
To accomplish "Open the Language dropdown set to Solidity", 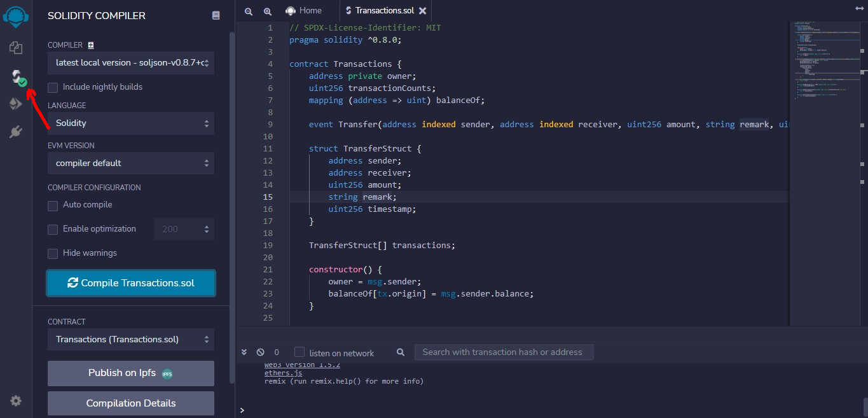I will 131,123.
